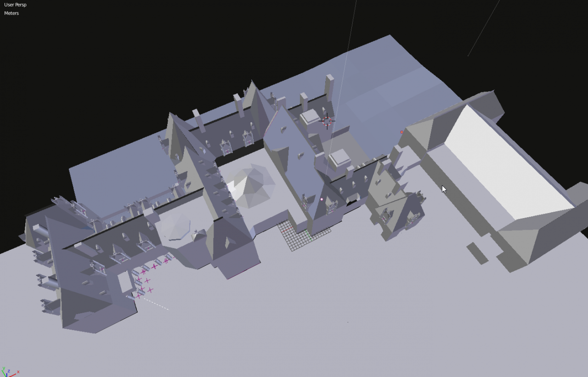Click the white dashed line near the lower-left wing

coord(156,304)
